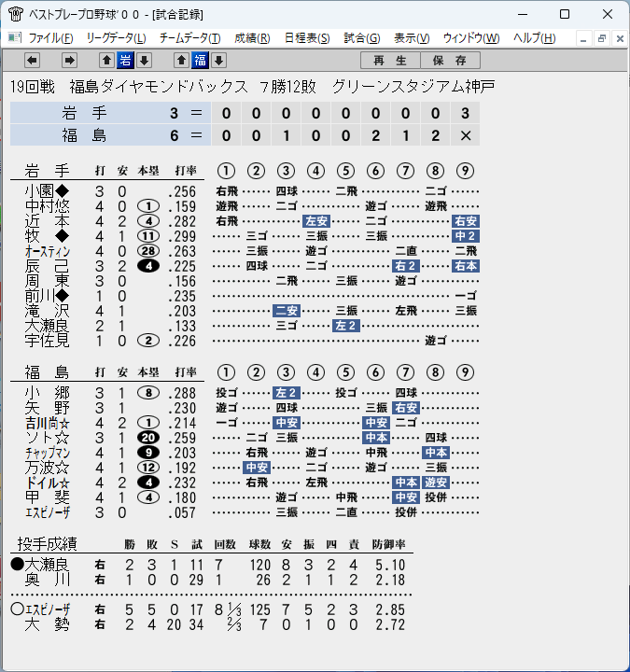The height and width of the screenshot is (672, 630).
Task: Click the right arrow next game icon
Action: pyautogui.click(x=69, y=61)
